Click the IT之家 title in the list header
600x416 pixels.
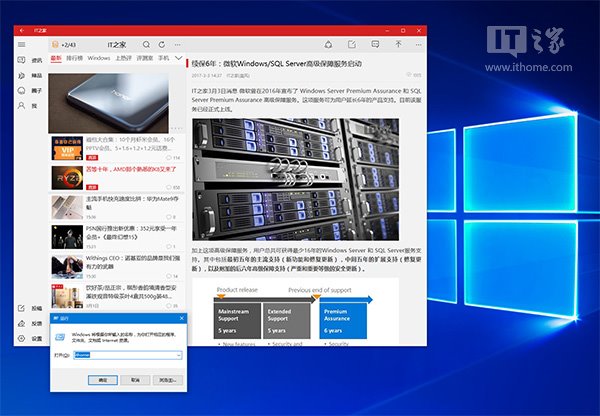click(117, 45)
